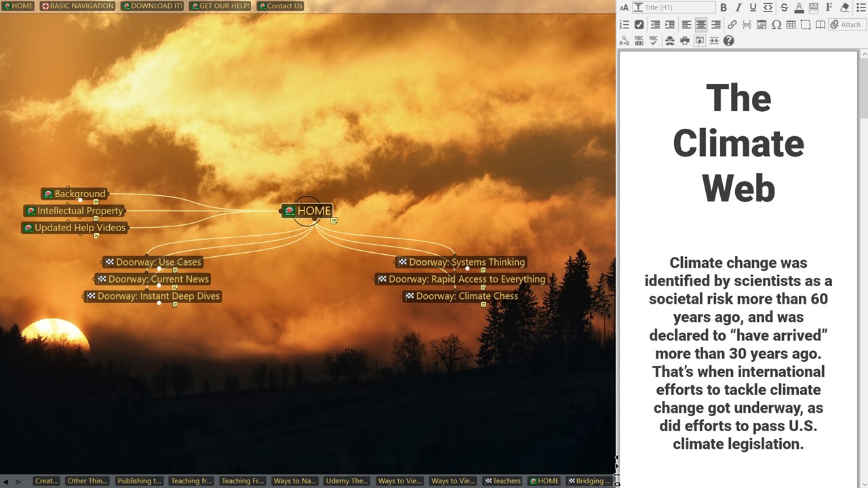Run spell check on note
868x488 pixels.
click(654, 41)
